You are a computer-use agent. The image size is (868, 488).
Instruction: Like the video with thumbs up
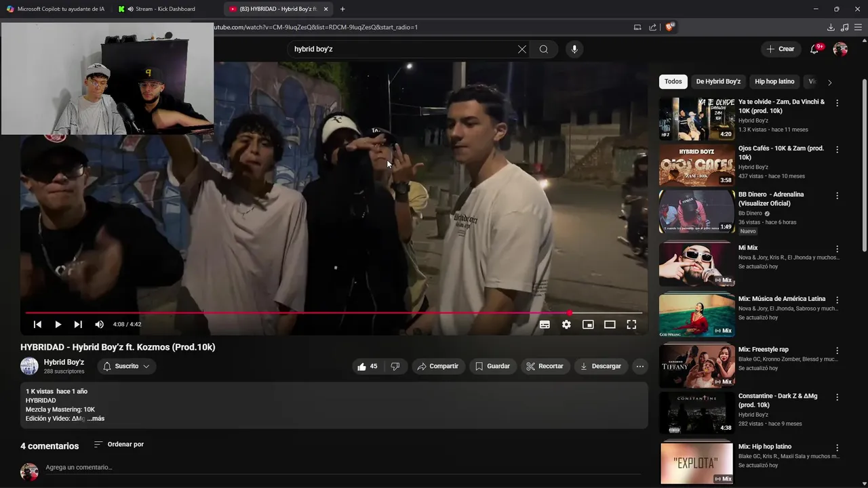pos(368,366)
